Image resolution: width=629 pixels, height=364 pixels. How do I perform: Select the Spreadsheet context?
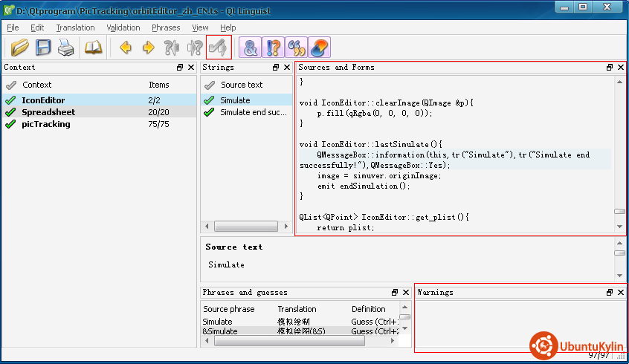(x=48, y=112)
